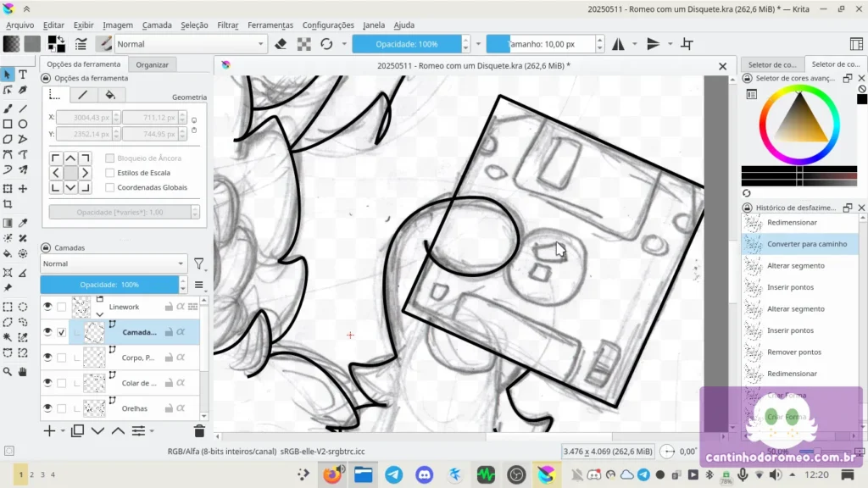
Task: Add new layer with plus button
Action: coord(49,430)
